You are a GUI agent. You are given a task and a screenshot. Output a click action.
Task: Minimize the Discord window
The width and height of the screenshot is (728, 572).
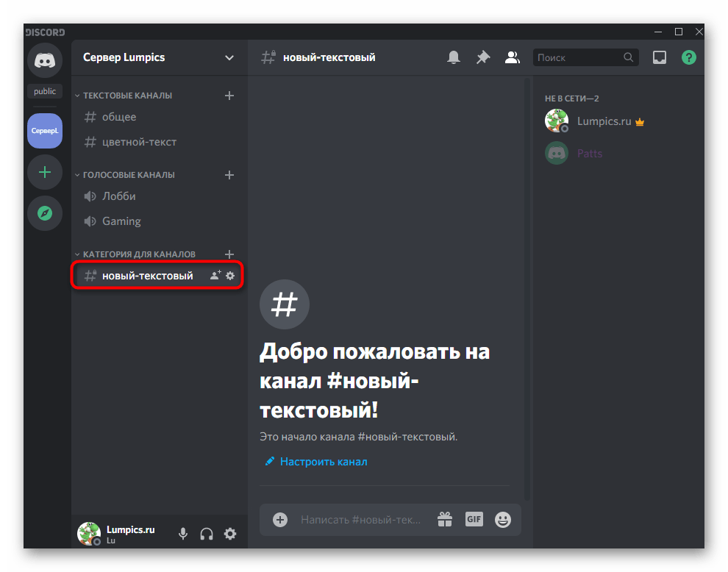658,32
